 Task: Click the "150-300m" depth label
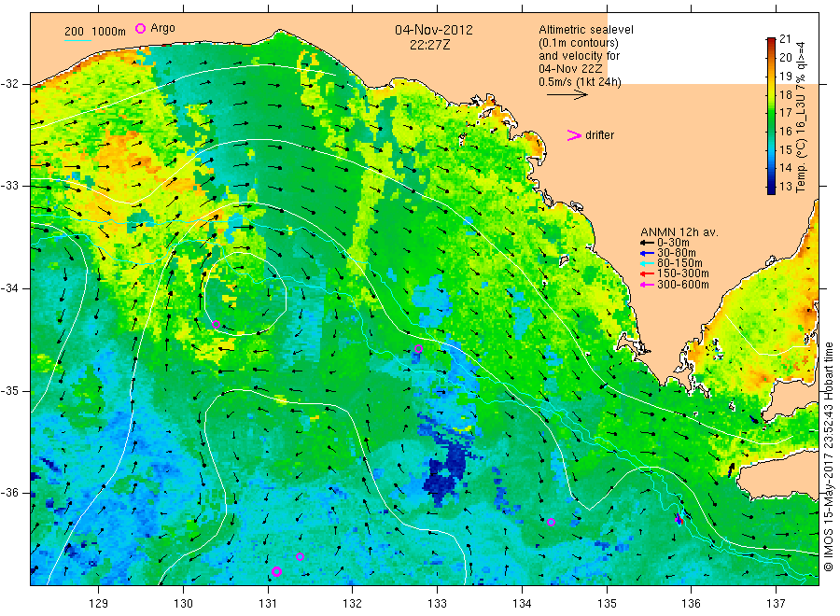point(683,274)
